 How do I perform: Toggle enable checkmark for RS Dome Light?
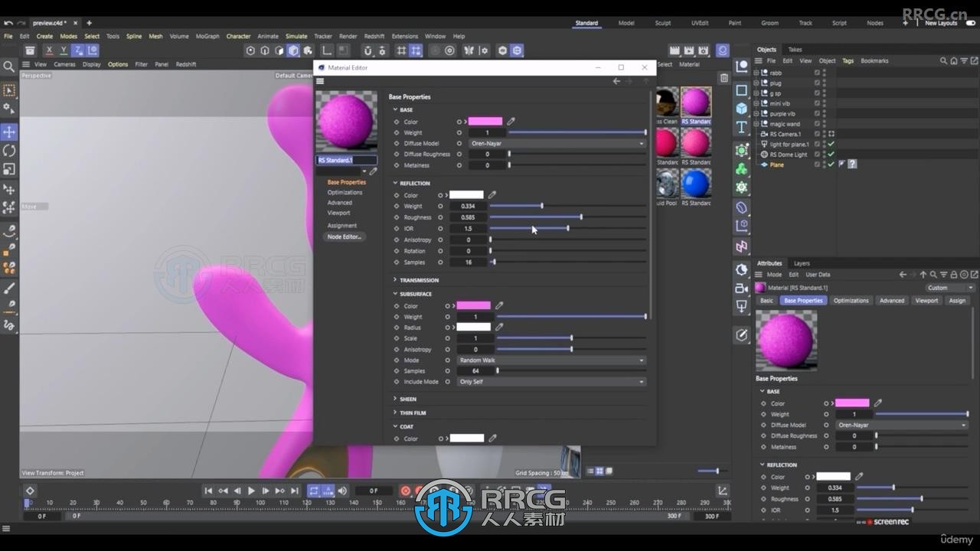[x=831, y=154]
